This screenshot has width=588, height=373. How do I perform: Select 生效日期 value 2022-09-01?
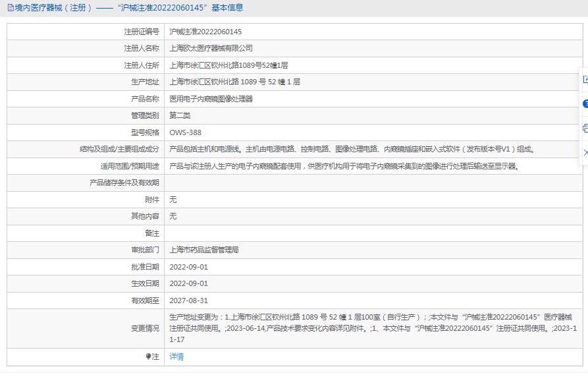188,283
